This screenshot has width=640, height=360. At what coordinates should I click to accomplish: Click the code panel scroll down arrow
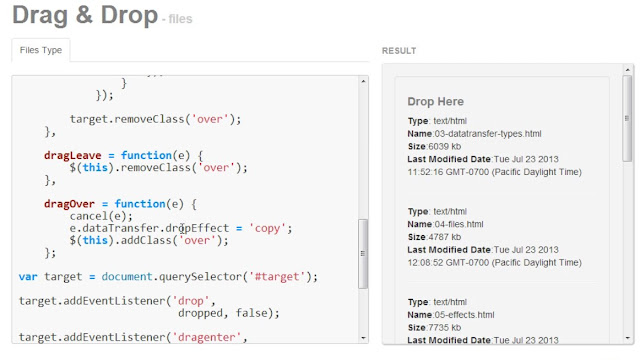click(363, 338)
